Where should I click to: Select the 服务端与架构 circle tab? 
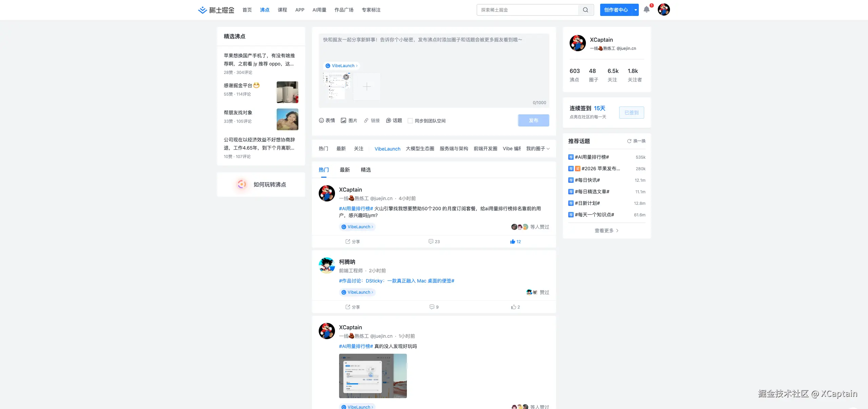[x=454, y=149]
